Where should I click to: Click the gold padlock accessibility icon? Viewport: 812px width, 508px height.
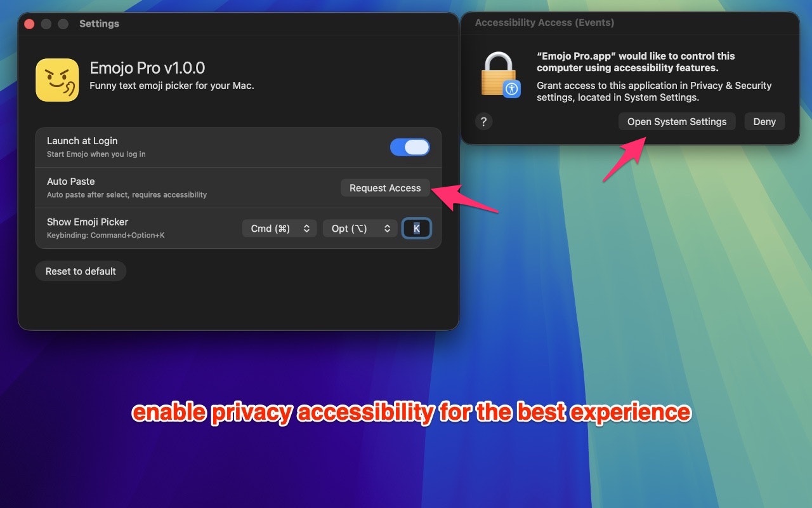tap(499, 74)
